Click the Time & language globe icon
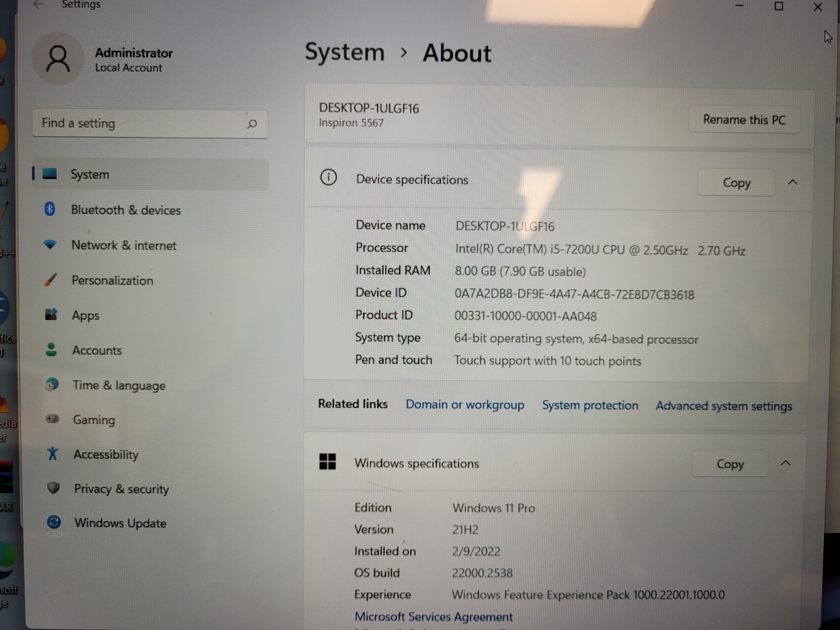 click(x=52, y=384)
